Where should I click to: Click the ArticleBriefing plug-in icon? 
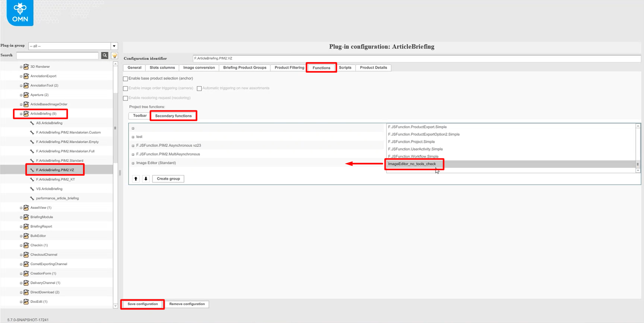click(x=26, y=113)
